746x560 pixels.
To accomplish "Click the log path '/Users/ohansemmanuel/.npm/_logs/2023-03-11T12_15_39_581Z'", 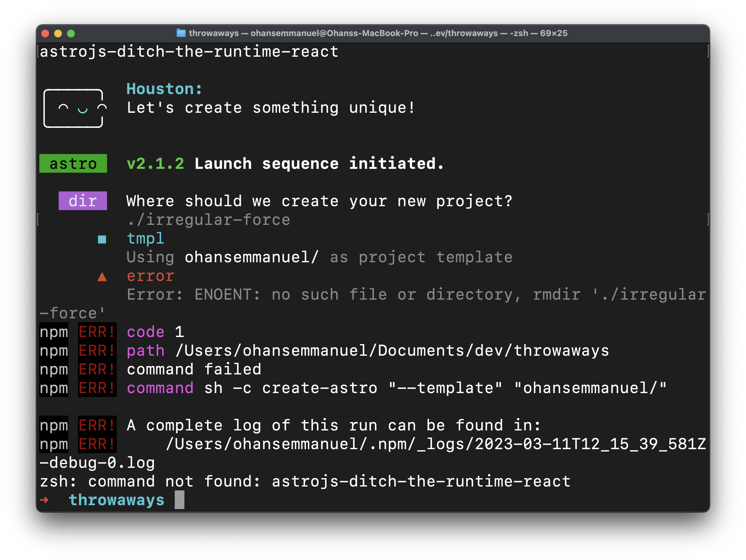I will [436, 444].
